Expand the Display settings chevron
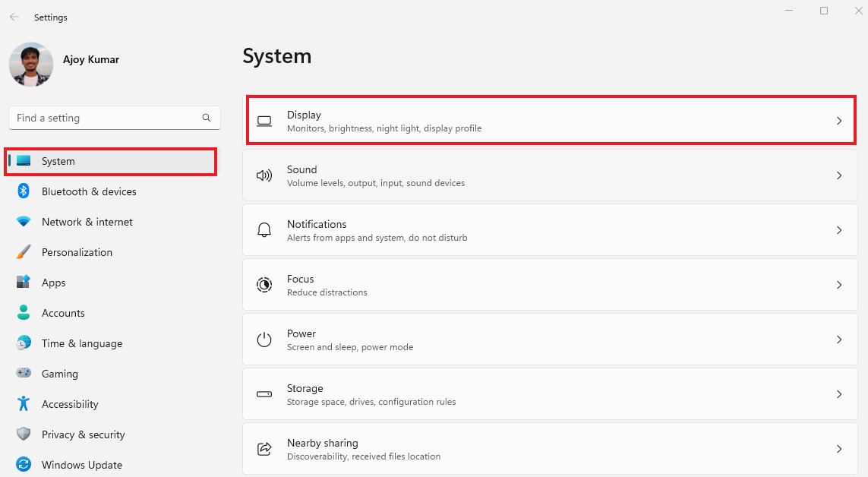Screen dimensions: 868x477 click(x=839, y=121)
